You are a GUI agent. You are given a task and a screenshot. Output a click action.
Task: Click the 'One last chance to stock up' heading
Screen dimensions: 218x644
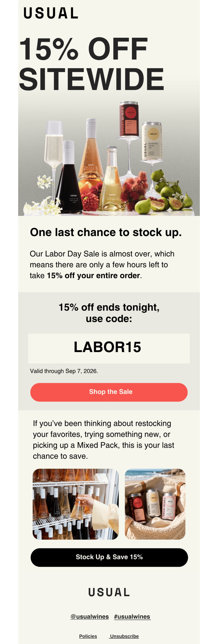106,232
